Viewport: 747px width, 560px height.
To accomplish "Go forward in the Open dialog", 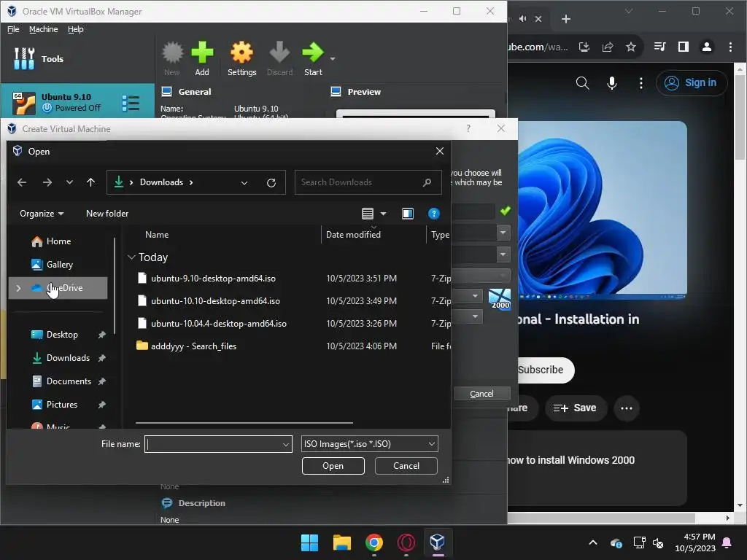I will pyautogui.click(x=47, y=182).
